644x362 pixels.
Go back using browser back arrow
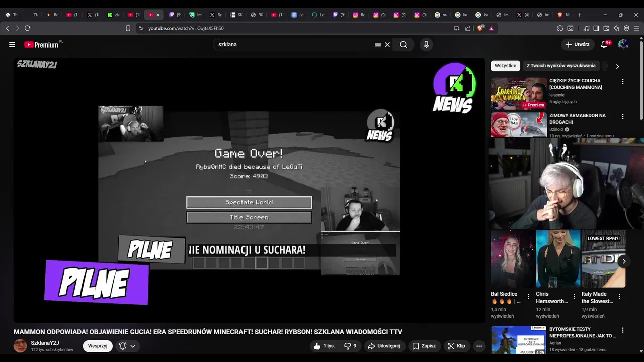tap(8, 28)
